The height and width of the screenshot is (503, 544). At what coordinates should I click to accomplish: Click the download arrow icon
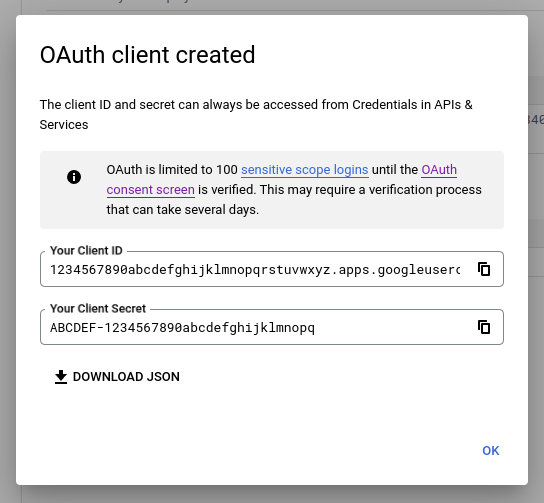(61, 377)
